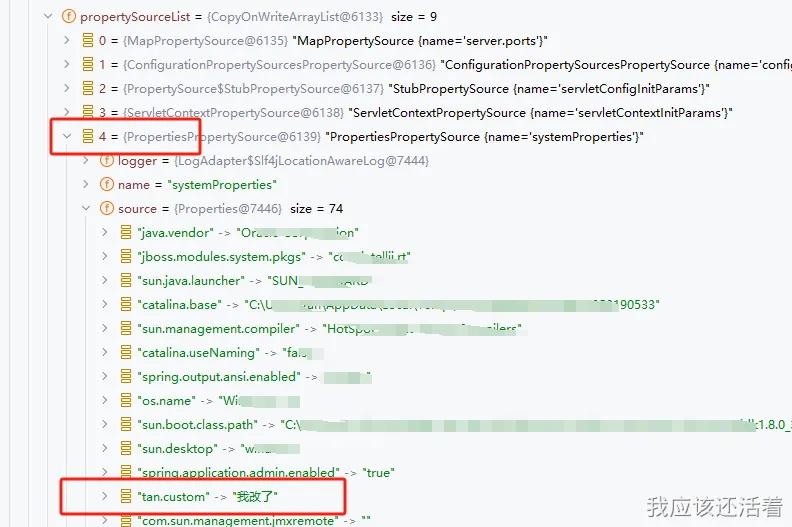Click the field icon next to name
The image size is (792, 527).
pos(107,185)
